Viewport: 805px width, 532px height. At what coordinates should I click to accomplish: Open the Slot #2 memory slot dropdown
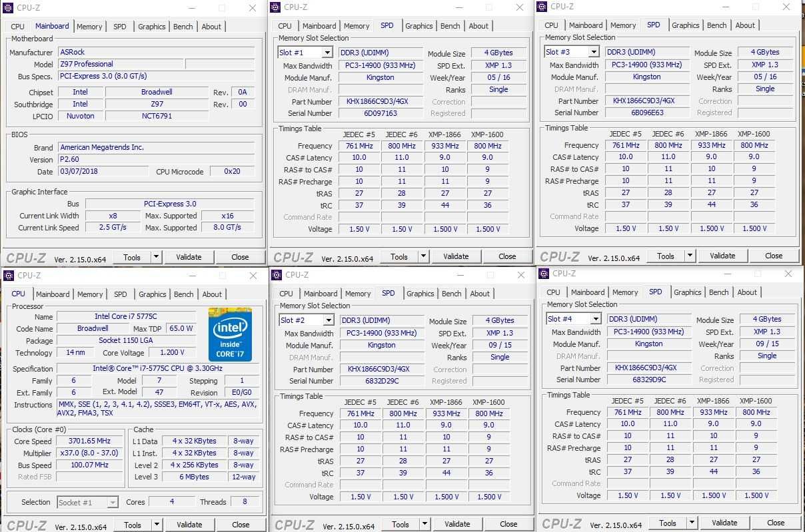(329, 320)
